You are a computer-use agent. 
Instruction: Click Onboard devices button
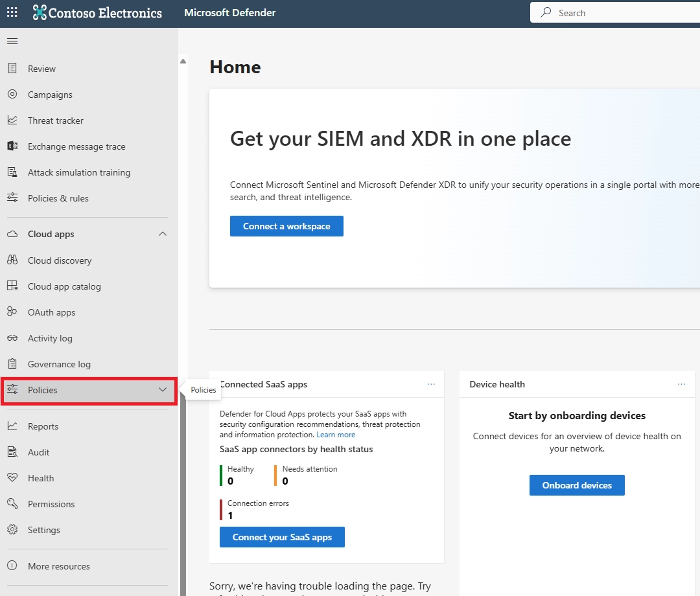[577, 485]
